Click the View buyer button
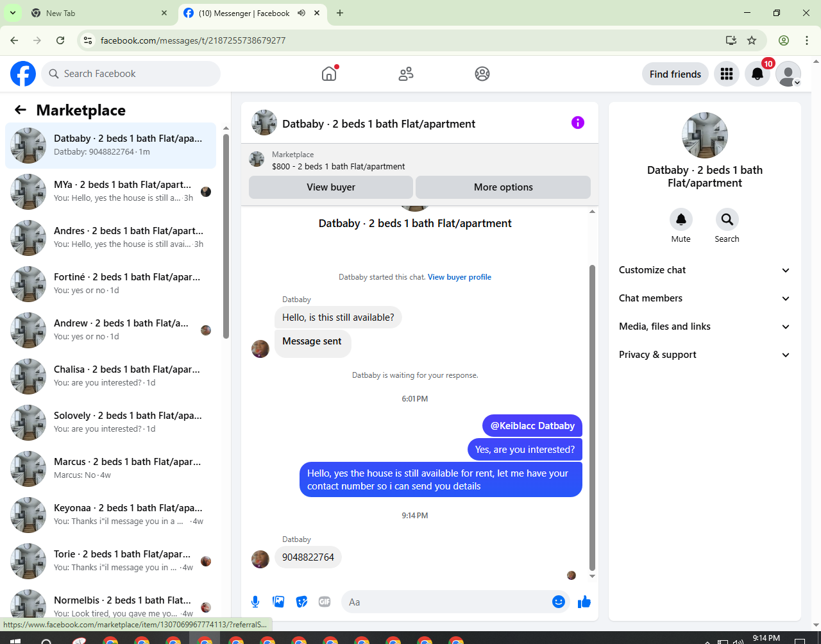Screen dimensions: 821x644 click(x=331, y=187)
